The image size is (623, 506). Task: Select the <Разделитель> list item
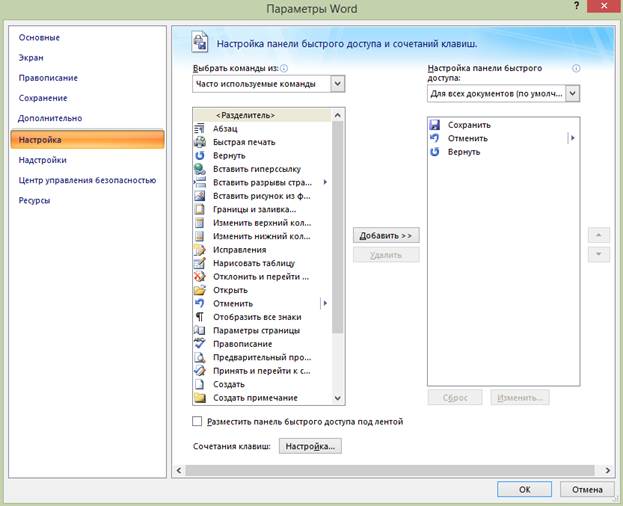pos(262,115)
